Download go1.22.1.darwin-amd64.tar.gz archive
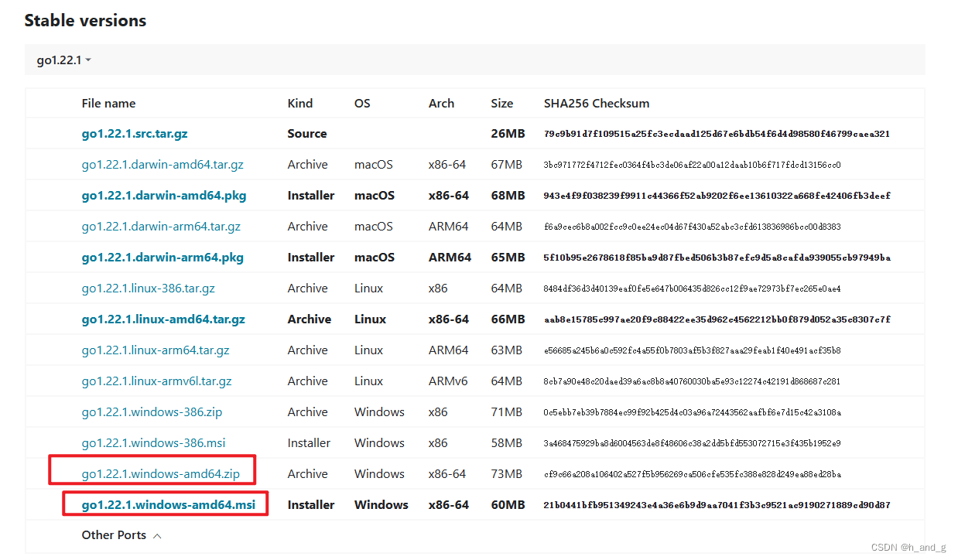This screenshot has width=958, height=560. coord(163,165)
